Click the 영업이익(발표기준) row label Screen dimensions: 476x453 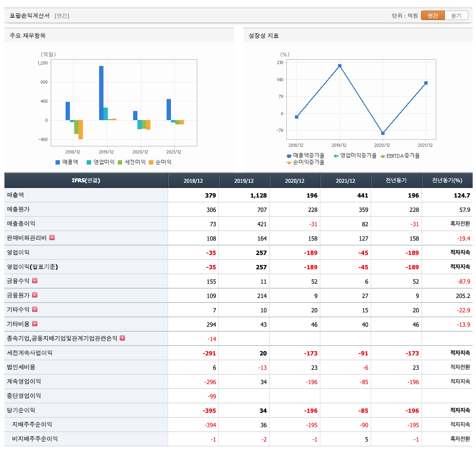tap(32, 267)
